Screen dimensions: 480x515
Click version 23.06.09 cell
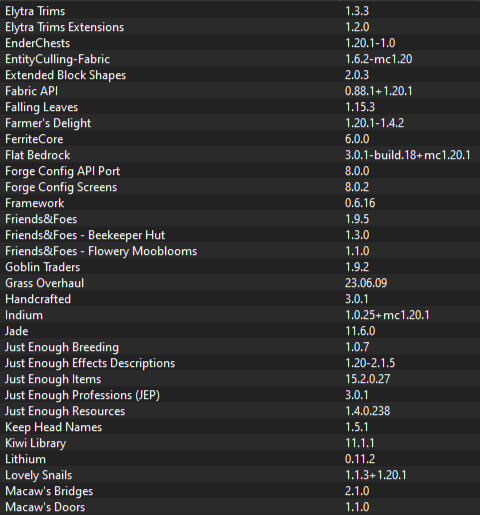point(366,283)
